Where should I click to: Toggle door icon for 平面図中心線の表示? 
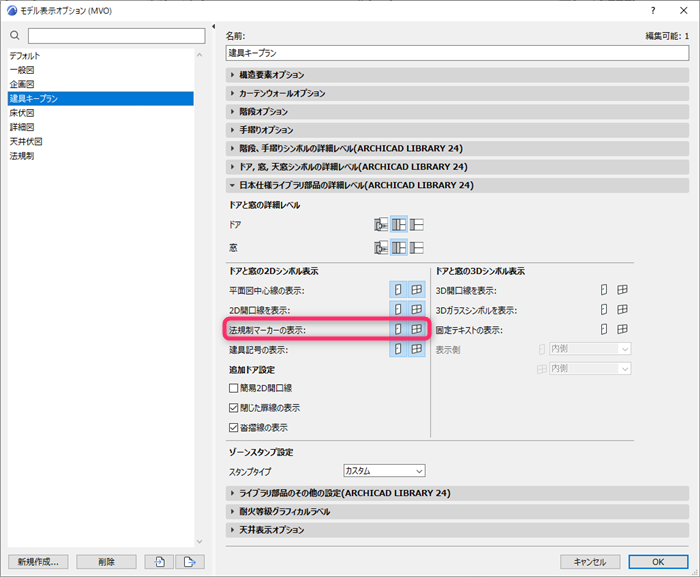point(398,290)
